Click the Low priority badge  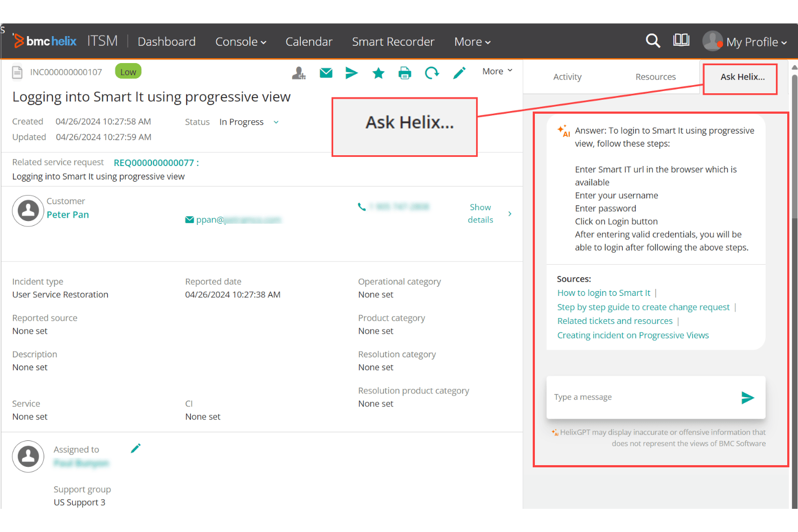point(128,72)
